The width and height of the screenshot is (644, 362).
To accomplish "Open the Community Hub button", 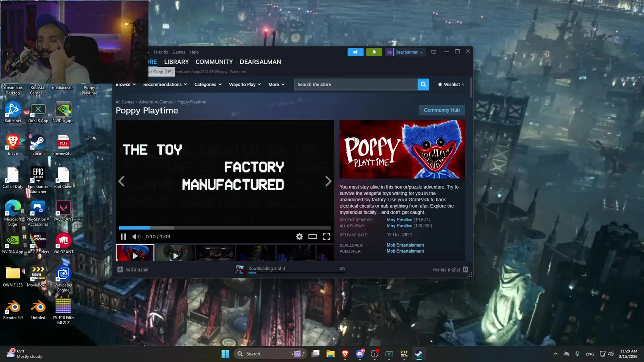I will [x=442, y=110].
